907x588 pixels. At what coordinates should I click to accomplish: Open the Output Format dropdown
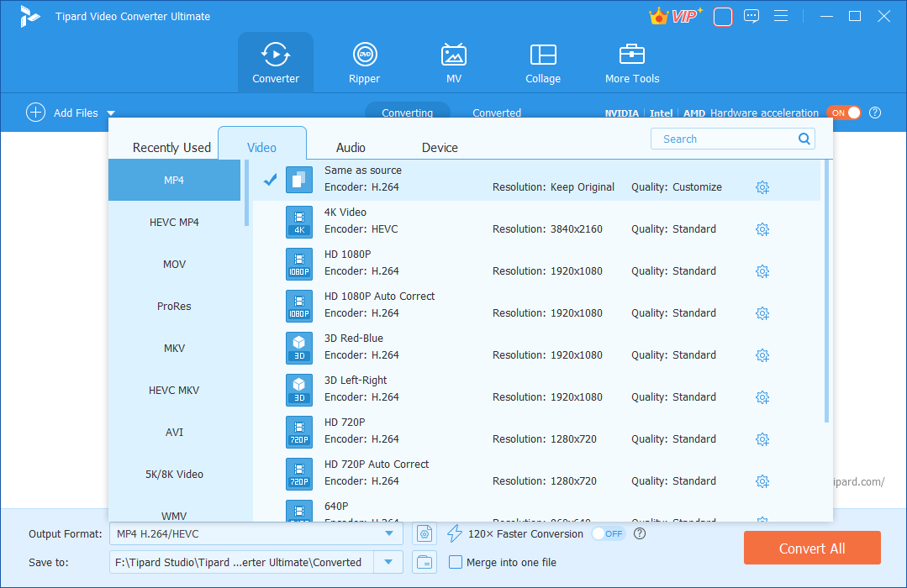click(256, 533)
